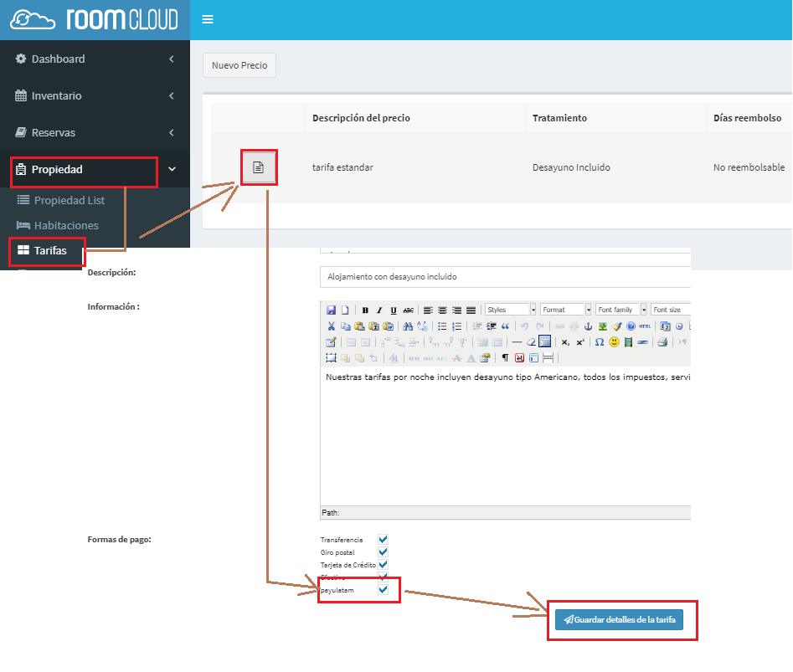The image size is (793, 672).
Task: Click the hamburger menu toggle icon
Action: pos(208,19)
